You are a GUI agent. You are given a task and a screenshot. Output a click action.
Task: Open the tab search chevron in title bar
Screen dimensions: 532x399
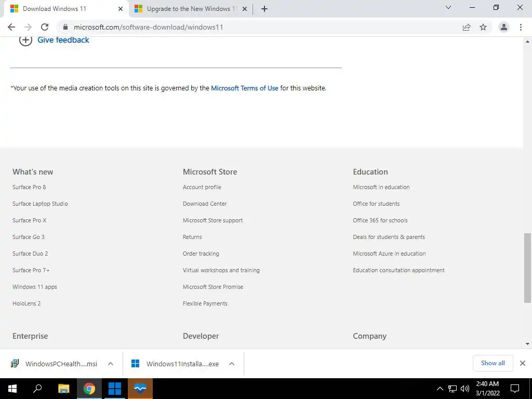448,7
